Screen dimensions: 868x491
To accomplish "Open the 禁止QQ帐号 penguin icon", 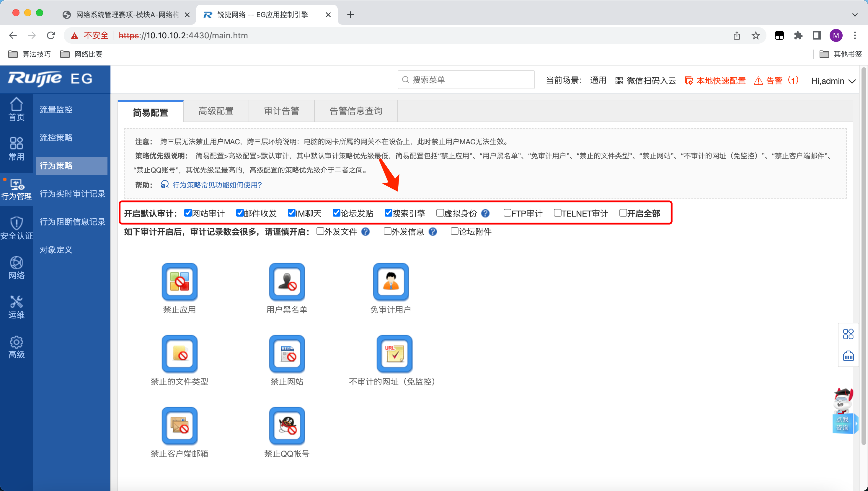I will 287,425.
